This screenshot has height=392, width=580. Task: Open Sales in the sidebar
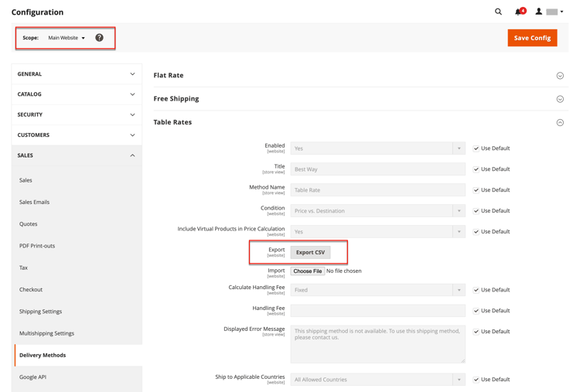[x=26, y=180]
